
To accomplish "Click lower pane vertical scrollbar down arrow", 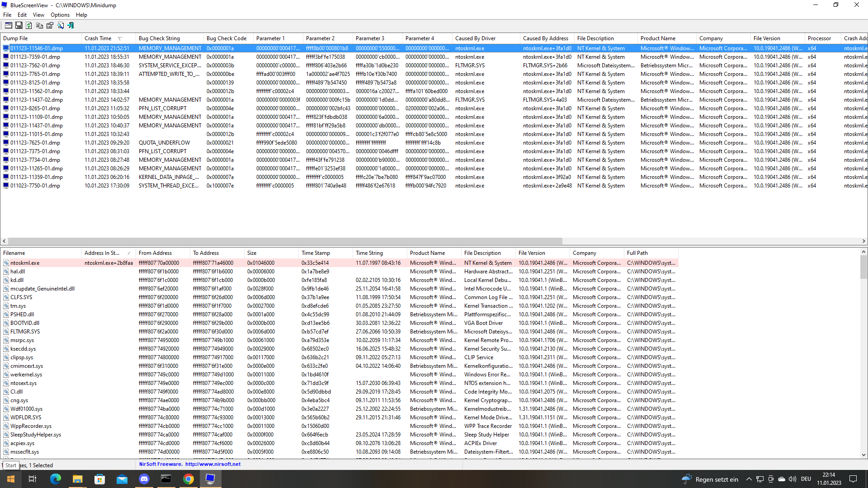I will 863,455.
